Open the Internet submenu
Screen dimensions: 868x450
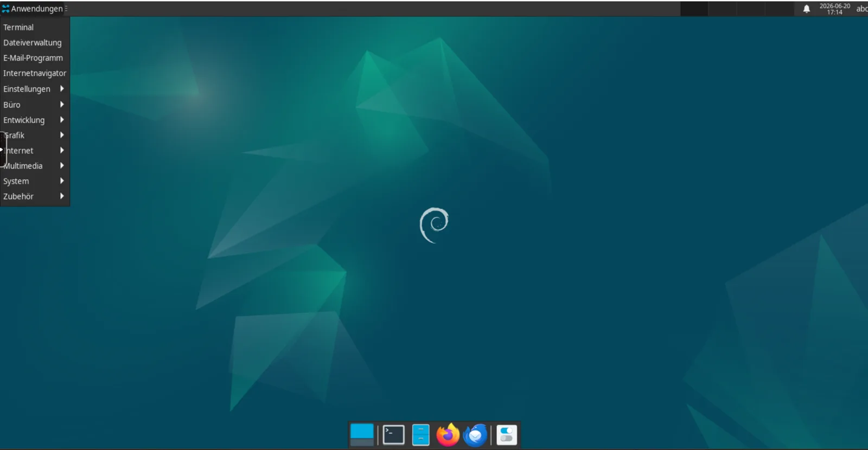pos(35,151)
